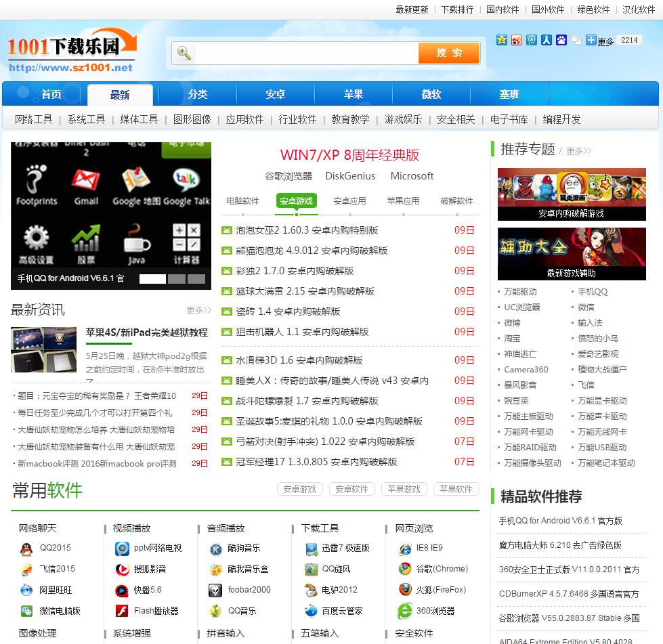663x644 pixels.
Task: Share to Baidu paw icon
Action: click(561, 40)
